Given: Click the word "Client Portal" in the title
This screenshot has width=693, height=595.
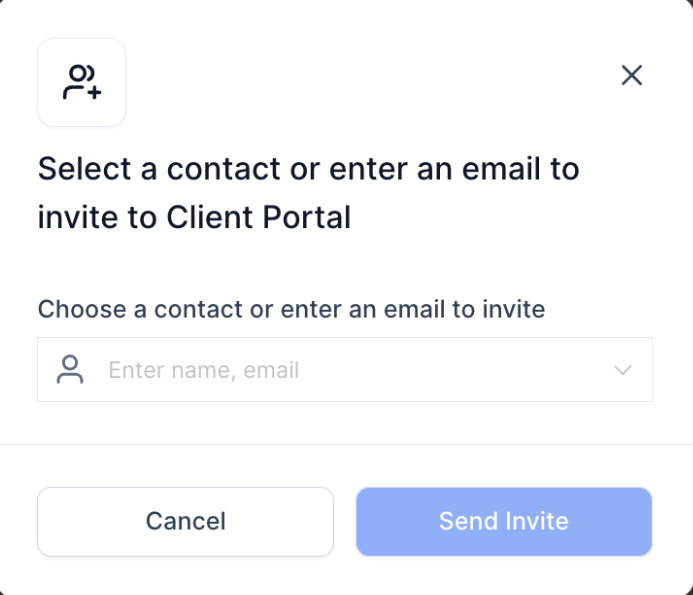Looking at the screenshot, I should click(x=258, y=217).
